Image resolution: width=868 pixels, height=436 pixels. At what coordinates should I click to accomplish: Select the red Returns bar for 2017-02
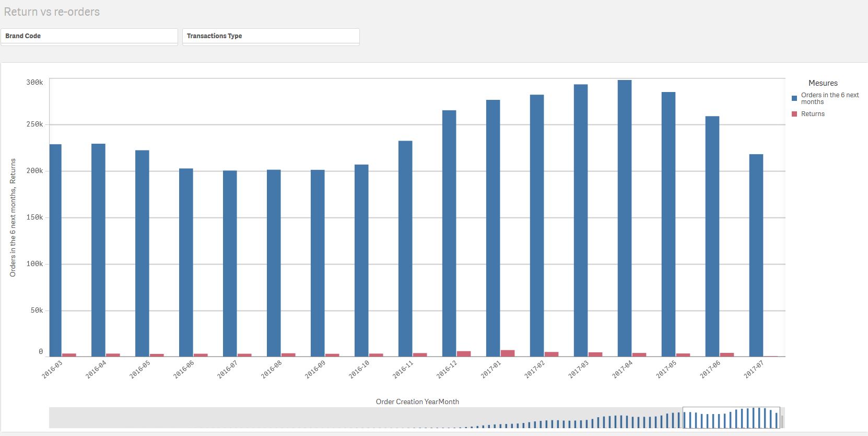552,354
